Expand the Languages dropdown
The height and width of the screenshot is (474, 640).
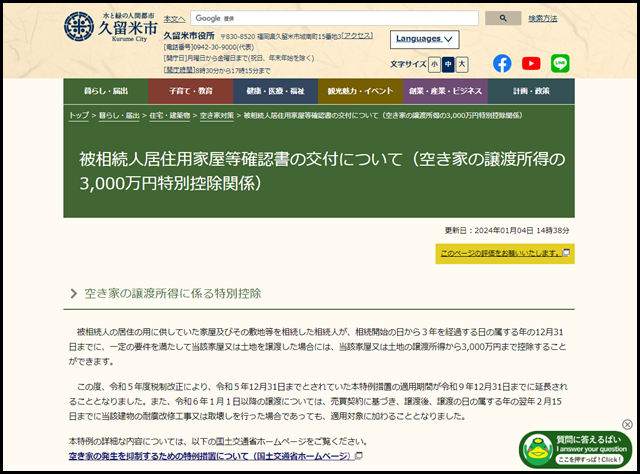coord(424,39)
